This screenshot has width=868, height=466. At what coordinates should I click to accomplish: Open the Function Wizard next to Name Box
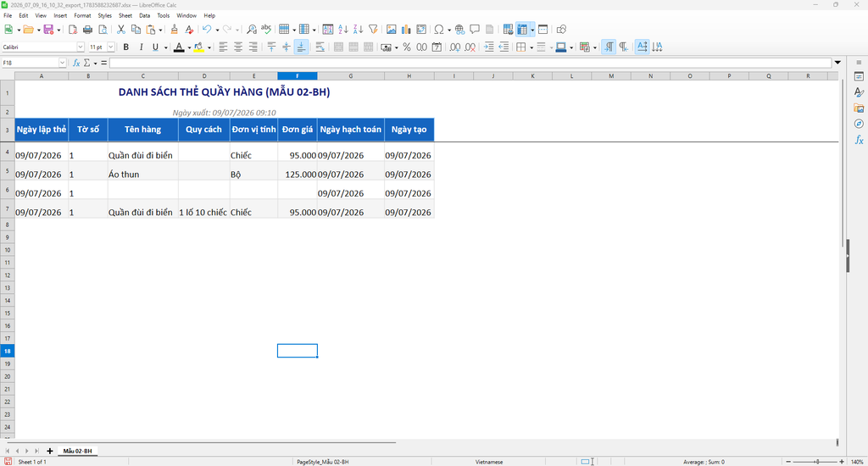pyautogui.click(x=76, y=63)
